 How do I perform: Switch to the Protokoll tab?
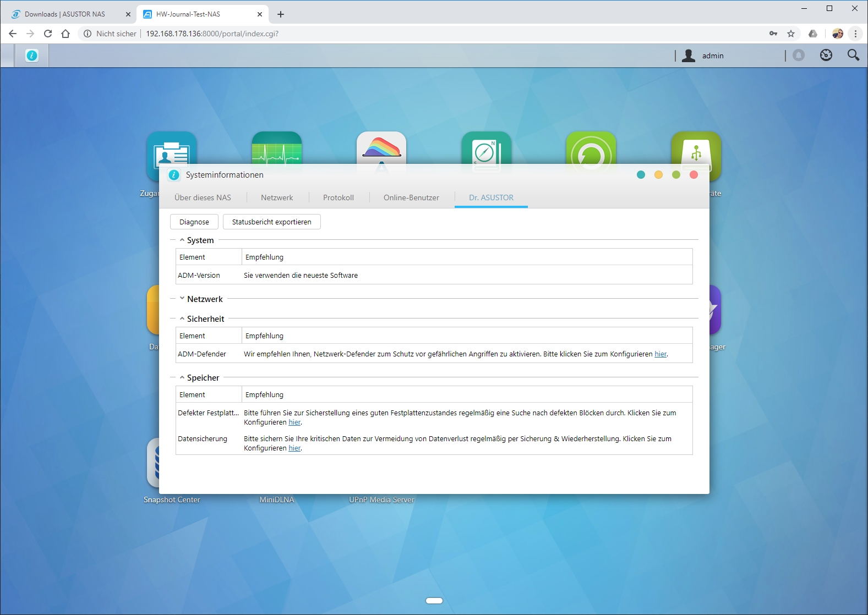[339, 197]
